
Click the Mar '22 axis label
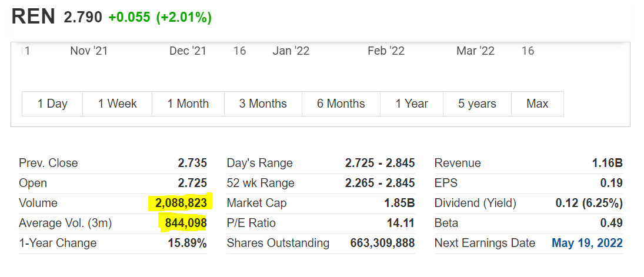tap(475, 51)
